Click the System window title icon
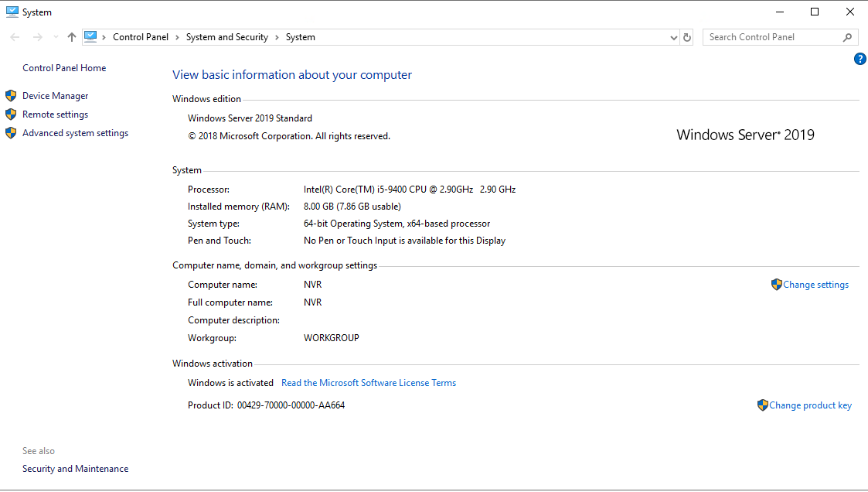868x492 pixels. (12, 12)
